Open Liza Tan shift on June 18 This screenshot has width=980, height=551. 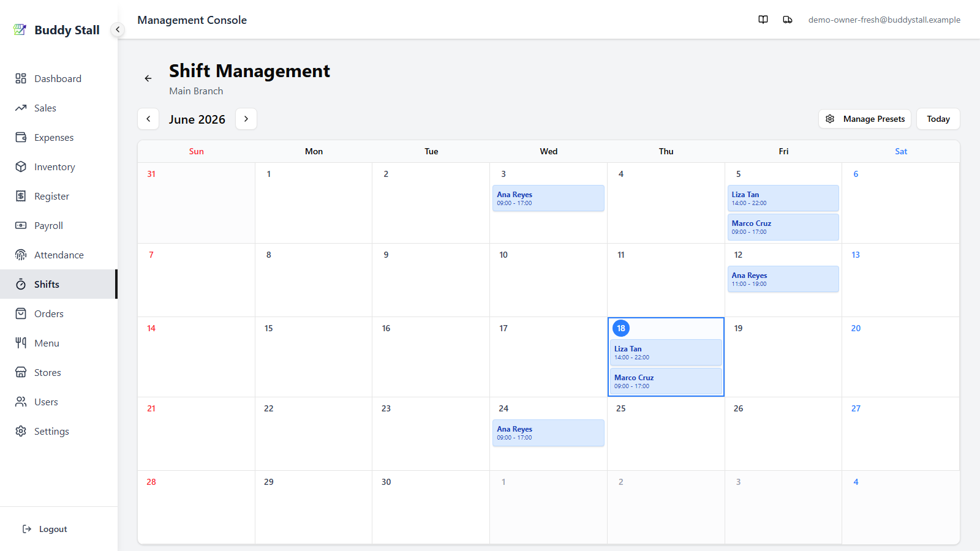(666, 353)
